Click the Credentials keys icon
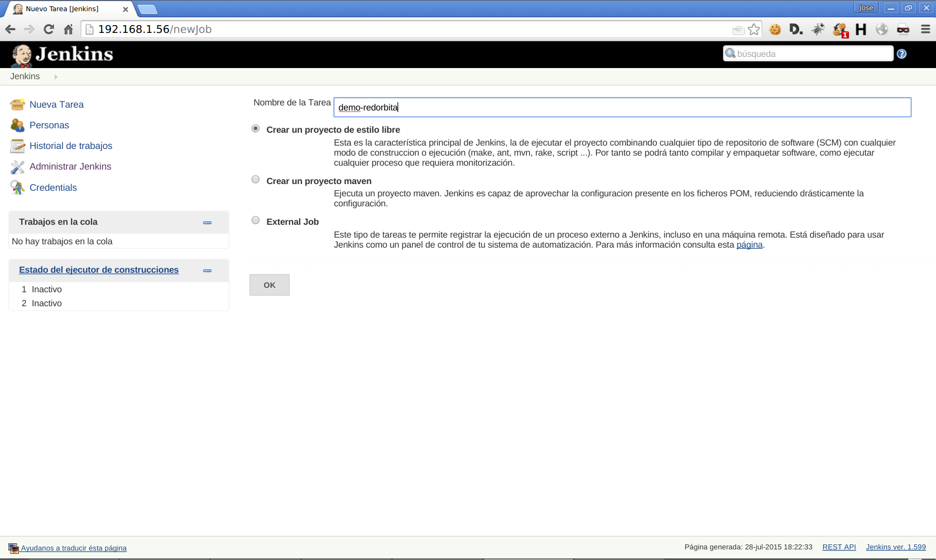Viewport: 936px width, 560px height. pos(17,187)
